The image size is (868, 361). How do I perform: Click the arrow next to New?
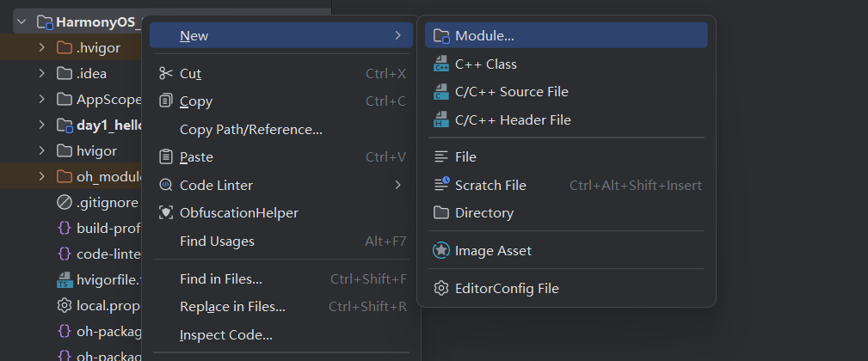click(397, 35)
